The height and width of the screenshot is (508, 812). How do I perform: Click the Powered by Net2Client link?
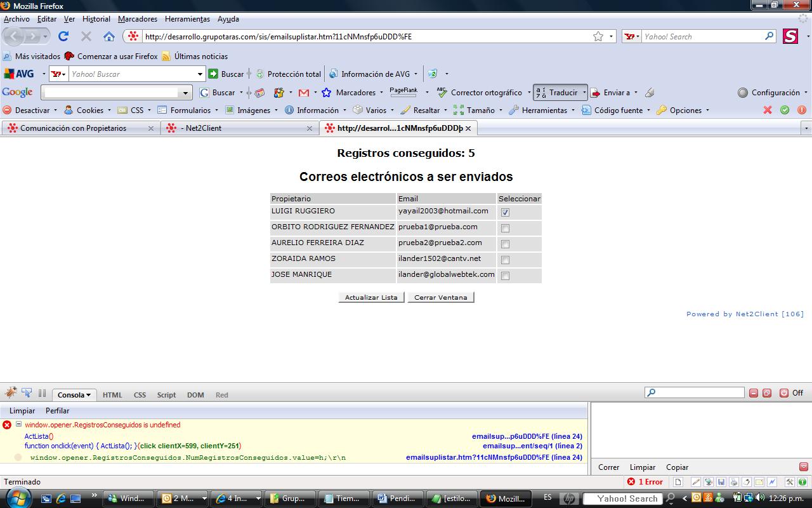(x=745, y=314)
